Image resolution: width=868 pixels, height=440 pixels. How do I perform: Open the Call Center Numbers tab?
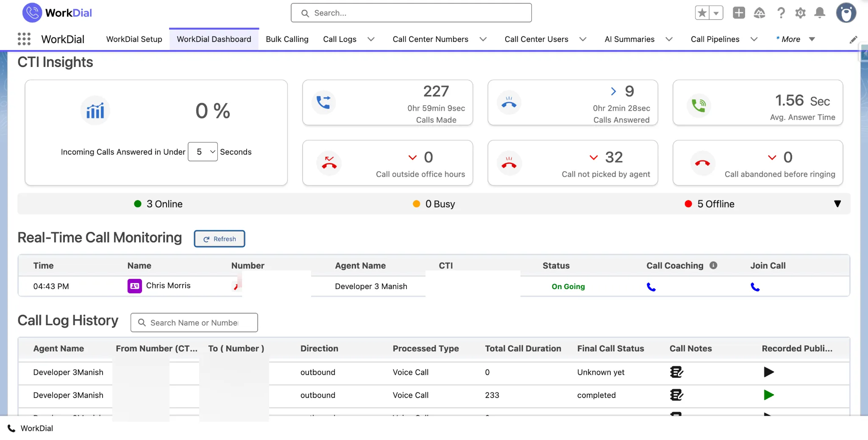(x=430, y=39)
